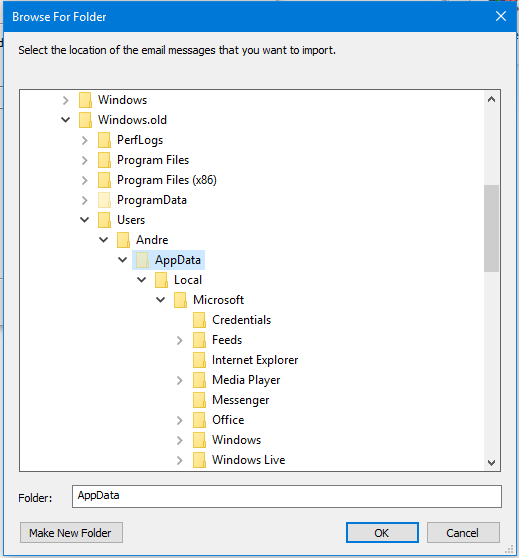
Task: Click the Andre user folder icon
Action: [123, 240]
